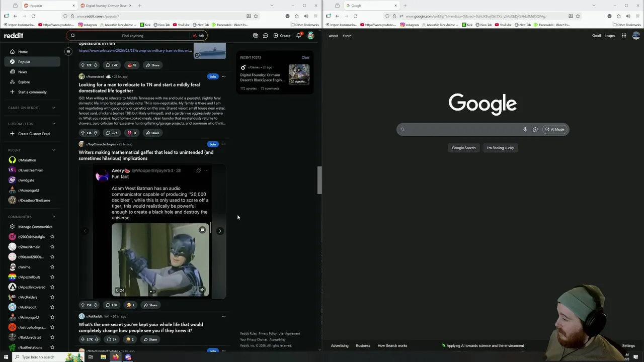644x362 pixels.
Task: List all tabs in Reddit browser window
Action: pyautogui.click(x=272, y=6)
